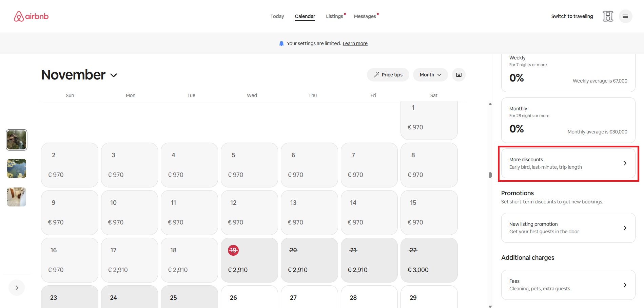The height and width of the screenshot is (308, 644).
Task: Click Weekly average is €7,000 text
Action: click(x=600, y=81)
